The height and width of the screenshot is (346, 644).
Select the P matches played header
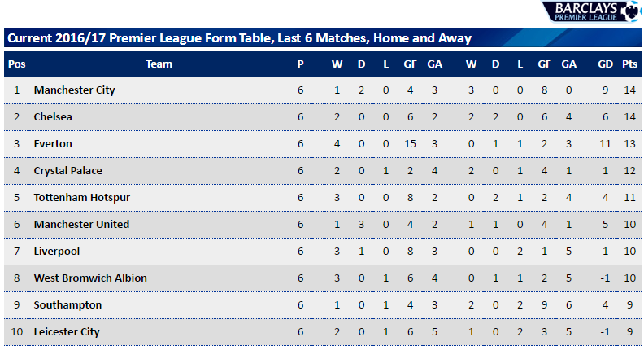click(x=300, y=64)
